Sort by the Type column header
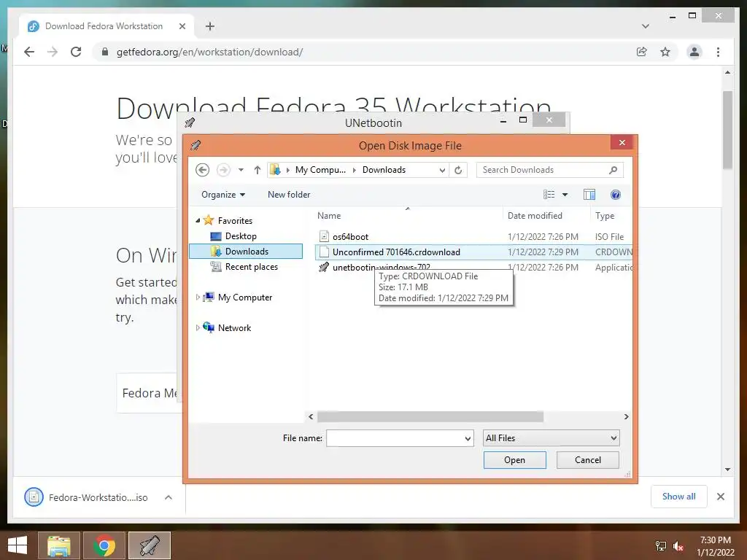The height and width of the screenshot is (560, 747). 605,216
